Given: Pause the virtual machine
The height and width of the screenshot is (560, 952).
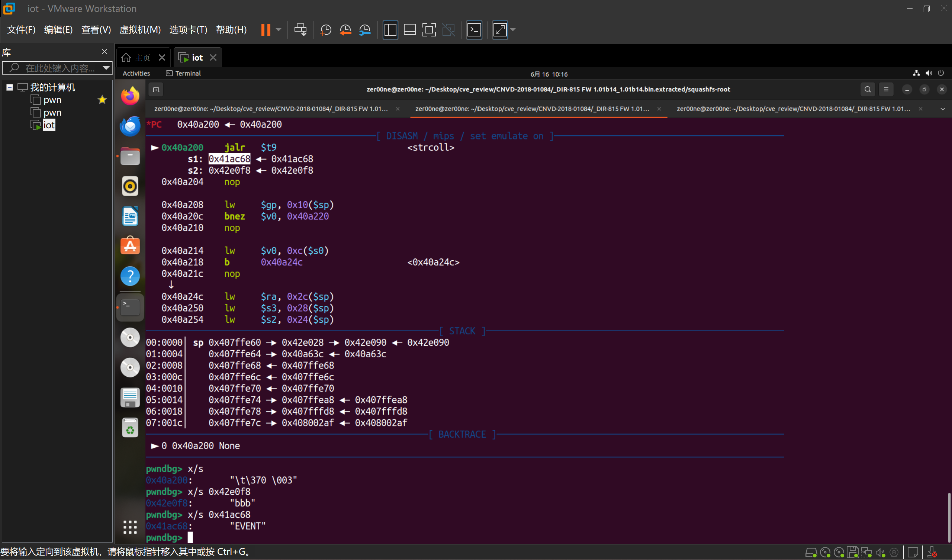Looking at the screenshot, I should [266, 29].
